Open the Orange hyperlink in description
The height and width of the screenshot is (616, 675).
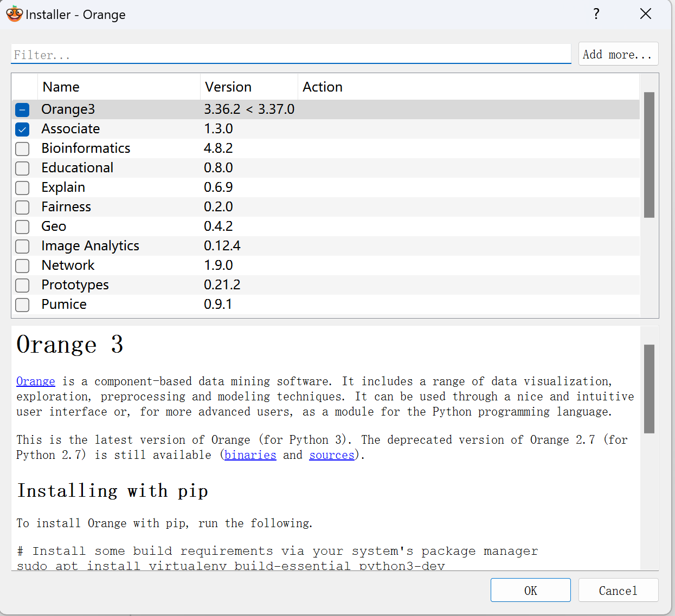(36, 381)
